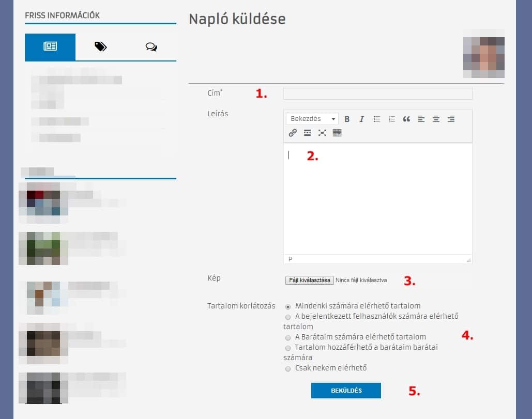532x419 pixels.
Task: Insert a numbered list
Action: point(392,119)
